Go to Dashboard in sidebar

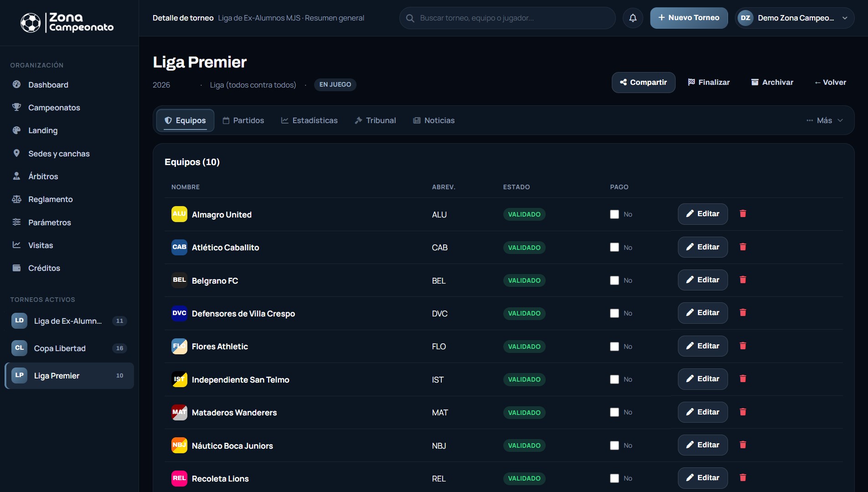[x=69, y=85]
